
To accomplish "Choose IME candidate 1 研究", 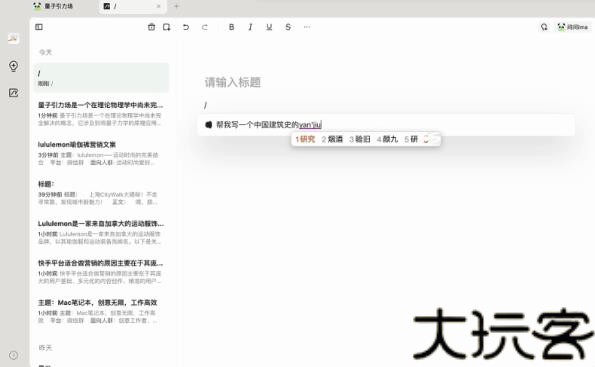I will coord(305,139).
